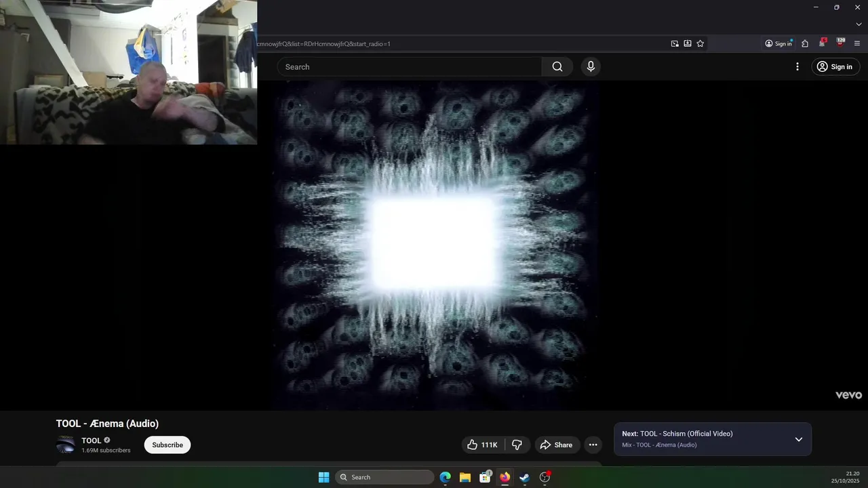Open YouTube settings three-dot menu

click(797, 66)
